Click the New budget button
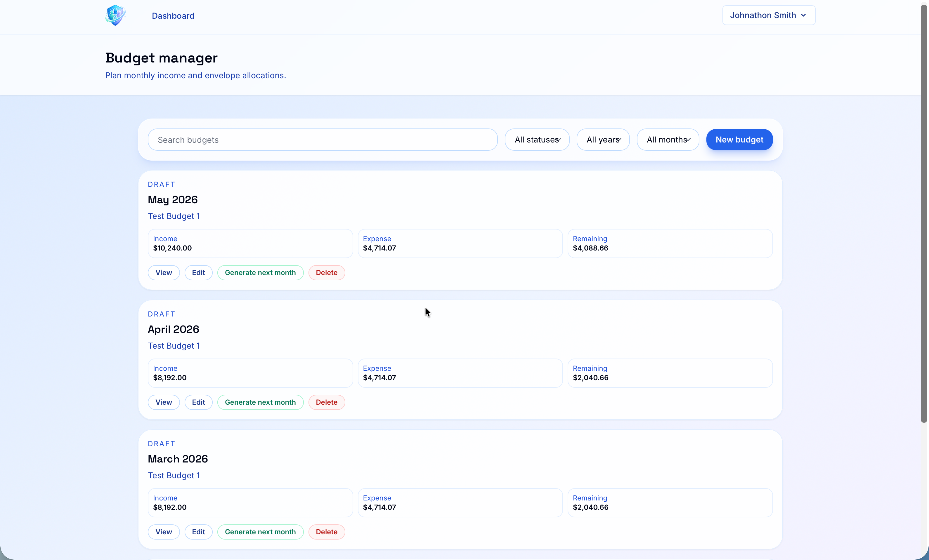Viewport: 929px width, 560px height. click(739, 140)
